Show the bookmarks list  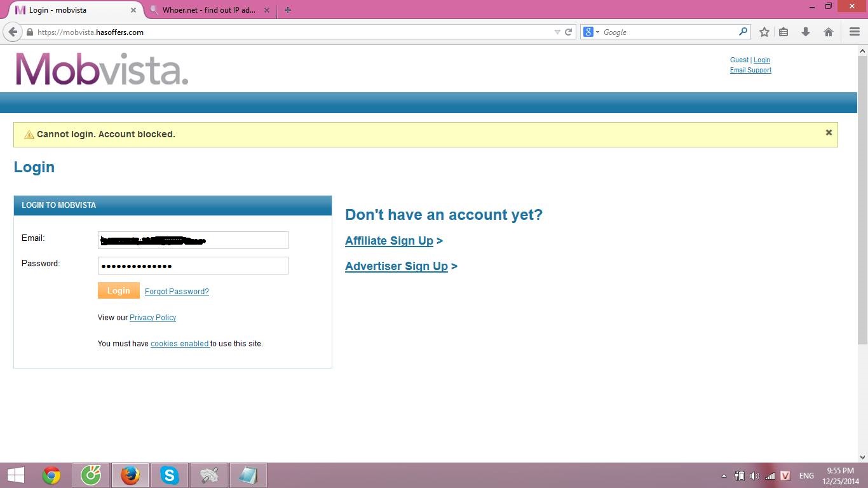click(x=783, y=32)
